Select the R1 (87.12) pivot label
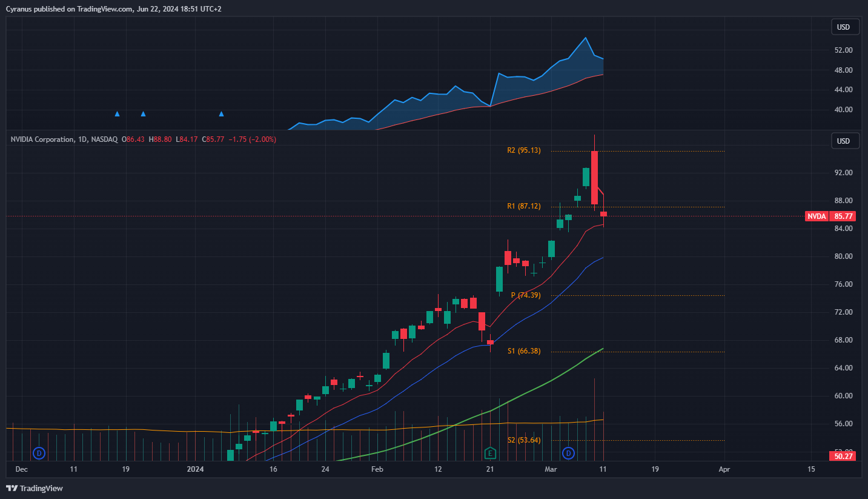This screenshot has width=868, height=499. [524, 206]
